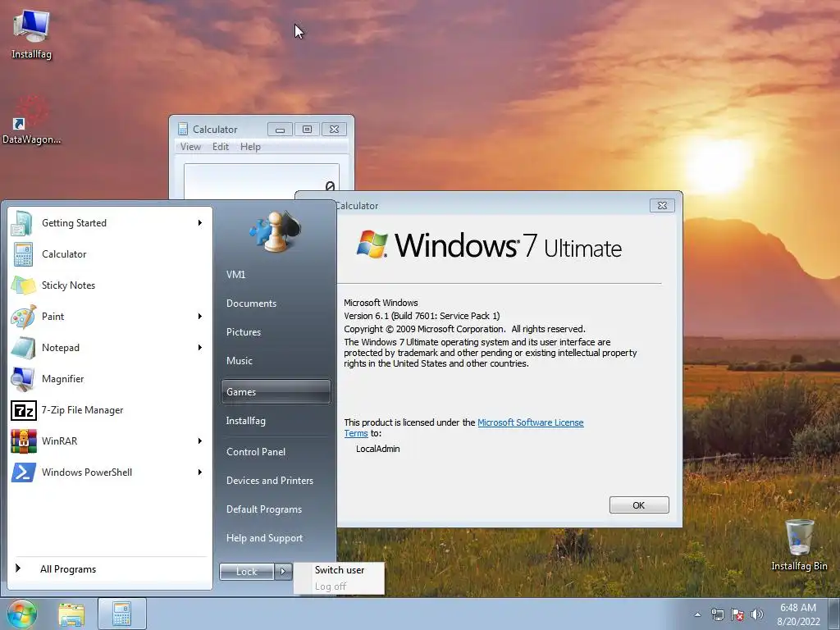Viewport: 840px width, 630px height.
Task: Click the Getting Started icon in Start menu
Action: point(22,223)
